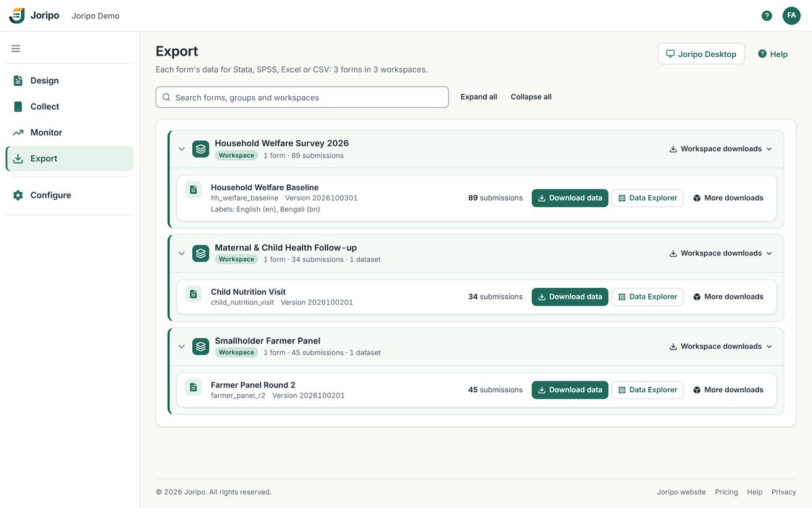Open More downloads for Child Nutrition Visit

(x=728, y=297)
